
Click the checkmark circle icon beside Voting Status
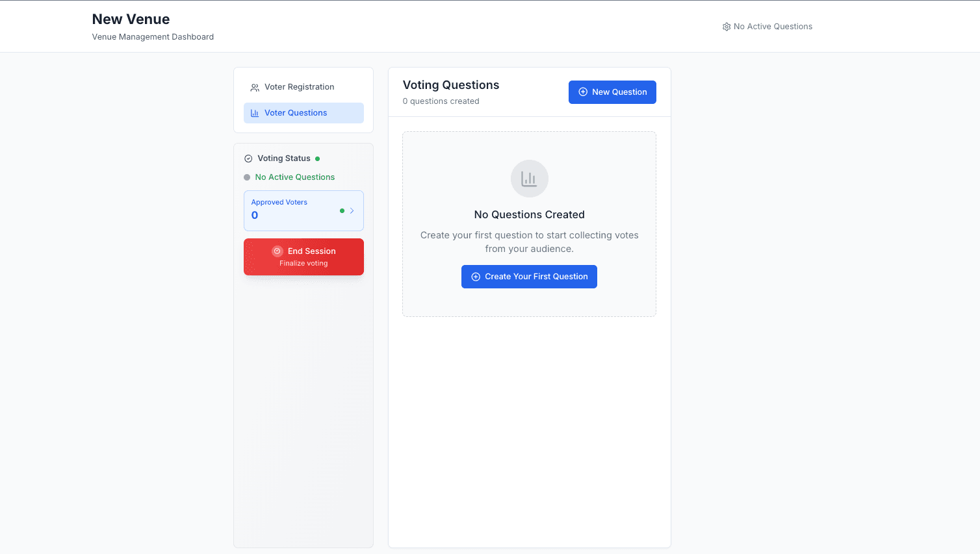[248, 158]
